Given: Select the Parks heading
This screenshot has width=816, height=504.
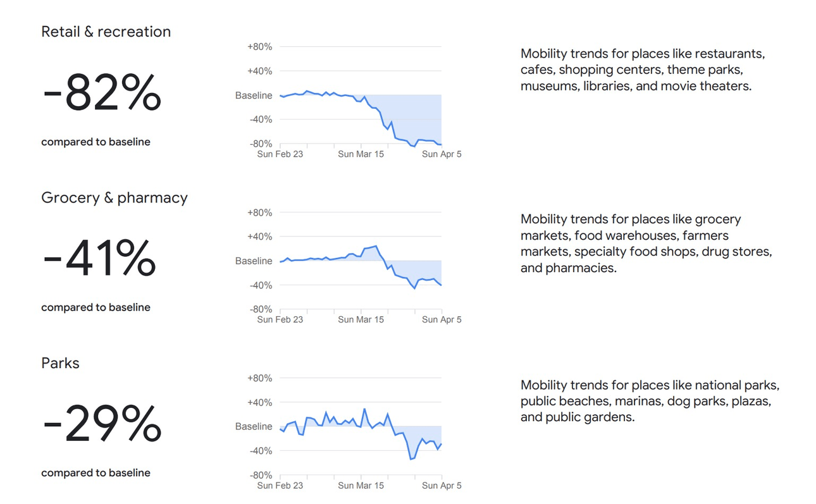Looking at the screenshot, I should (x=60, y=364).
